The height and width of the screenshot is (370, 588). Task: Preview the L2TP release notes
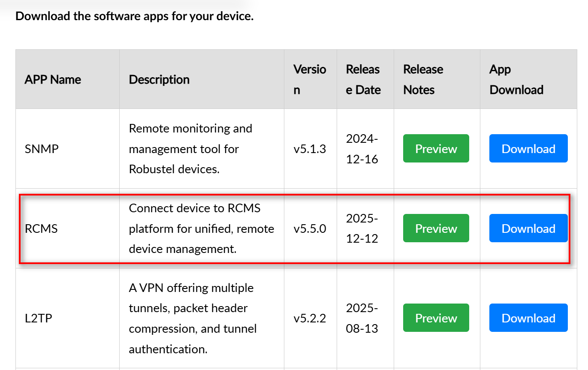(436, 318)
